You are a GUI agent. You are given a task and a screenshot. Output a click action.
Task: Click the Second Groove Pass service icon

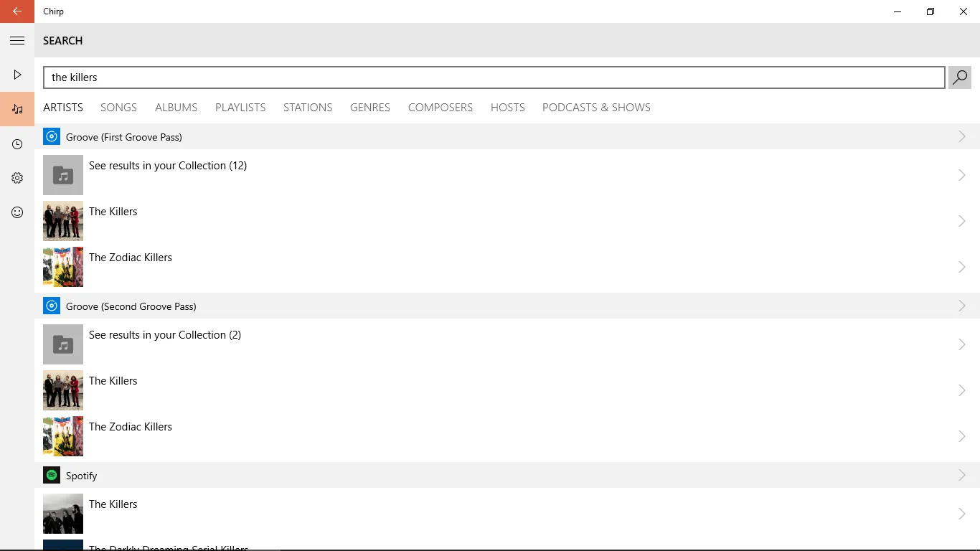coord(52,306)
